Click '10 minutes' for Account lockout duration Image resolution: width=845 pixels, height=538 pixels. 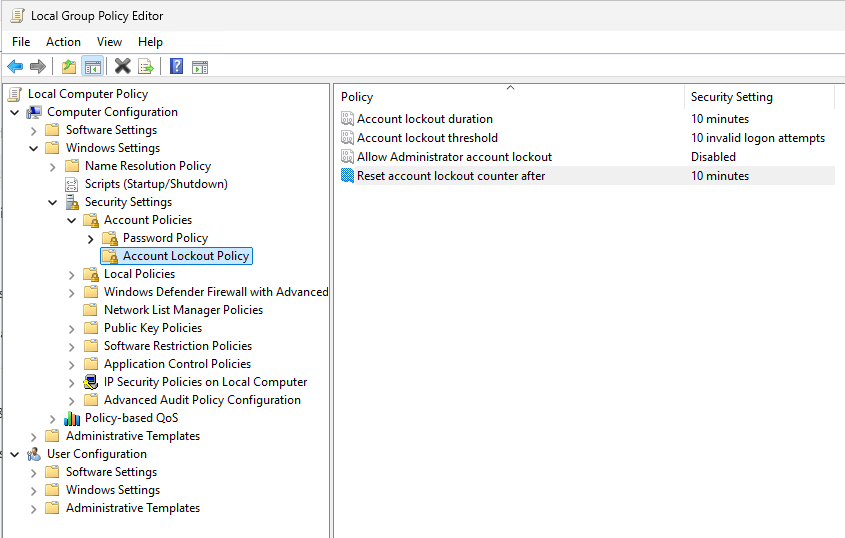coord(720,119)
